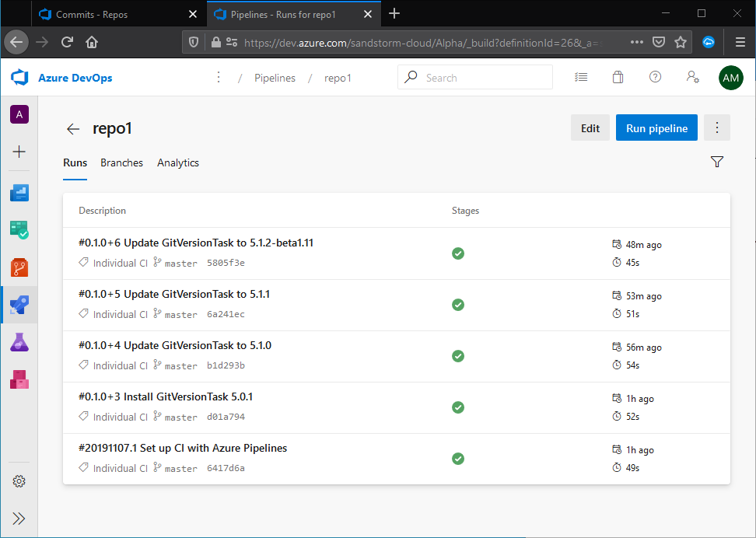Click success stage icon for run #0.1.0+3
This screenshot has width=756, height=538.
point(458,407)
